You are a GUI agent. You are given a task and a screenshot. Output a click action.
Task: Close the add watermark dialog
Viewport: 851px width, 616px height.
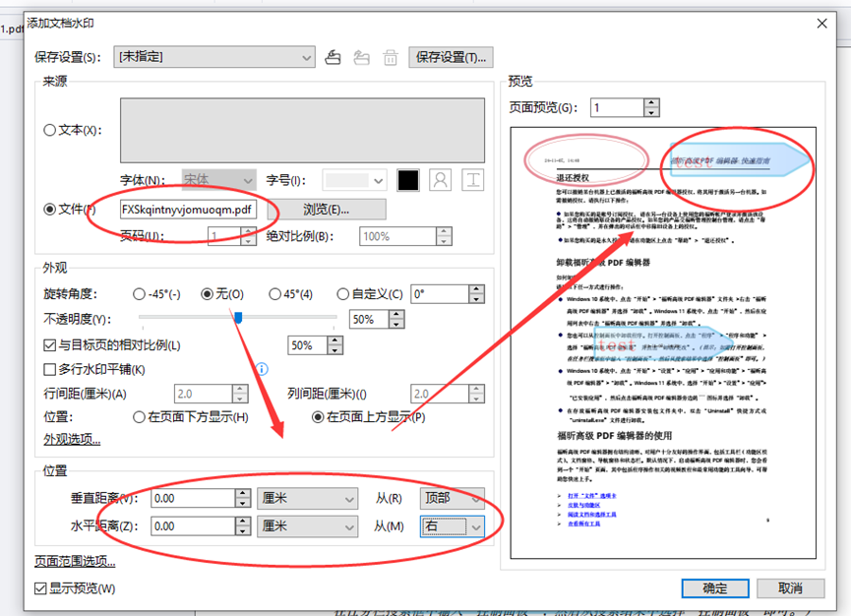pyautogui.click(x=821, y=22)
